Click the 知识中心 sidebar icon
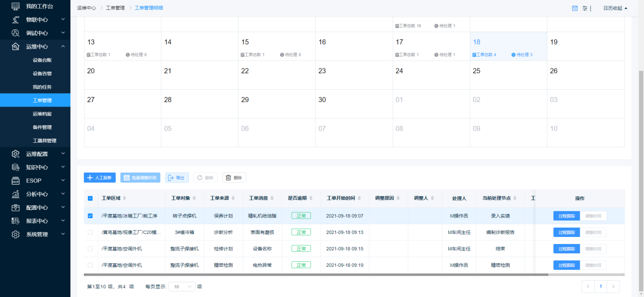The height and width of the screenshot is (297, 644). coord(15,168)
